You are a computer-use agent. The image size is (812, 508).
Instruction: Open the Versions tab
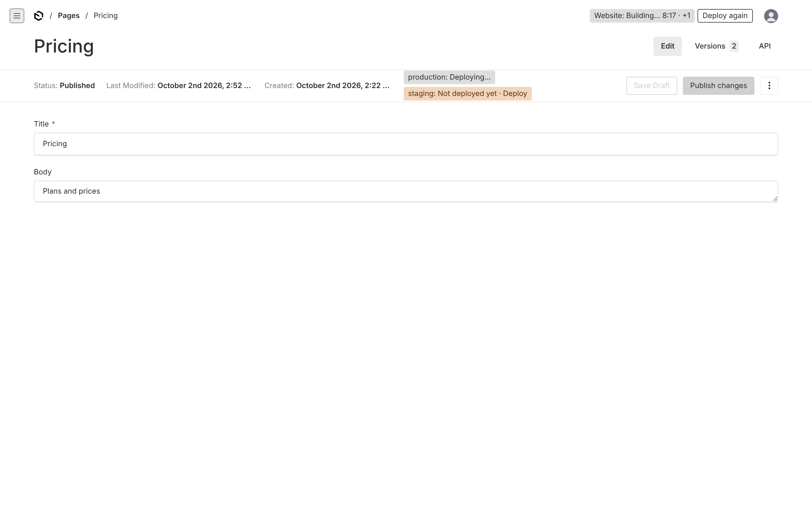716,46
